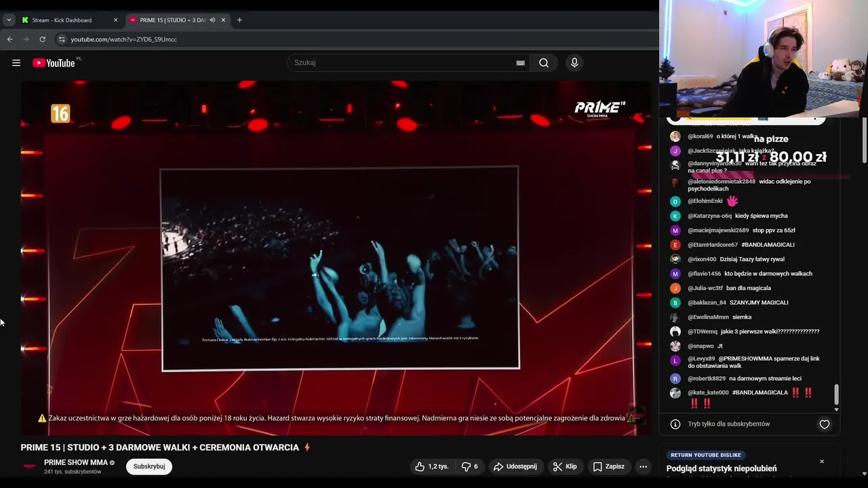
Task: Click the Podgląd statystyk niepolubień heading
Action: (x=722, y=468)
